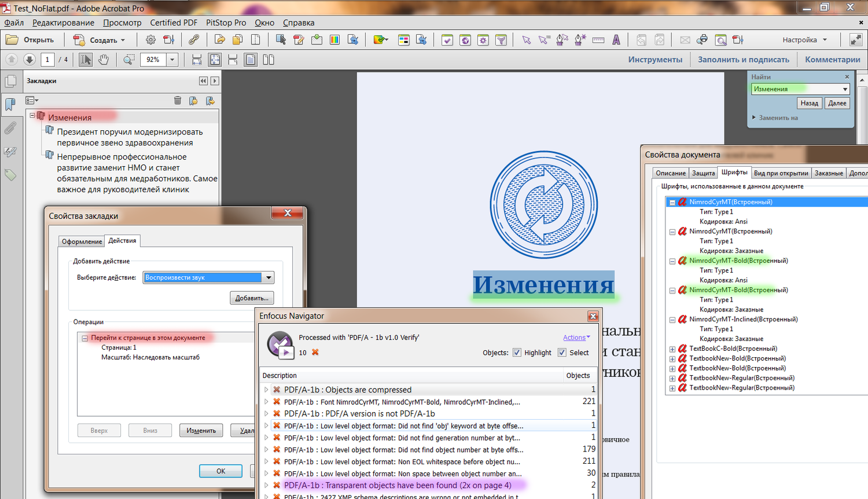Collapse the Изменения bookmark tree node

[33, 116]
